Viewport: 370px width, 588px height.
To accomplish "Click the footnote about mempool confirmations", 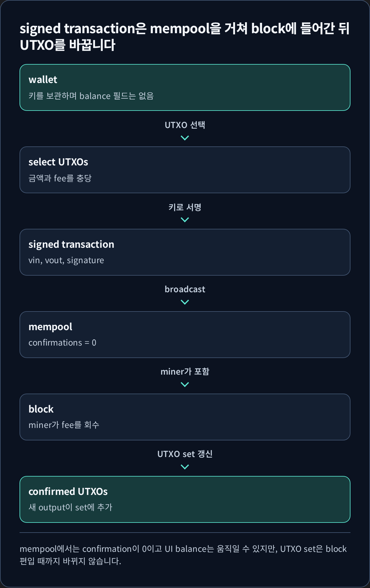I will pos(183,555).
